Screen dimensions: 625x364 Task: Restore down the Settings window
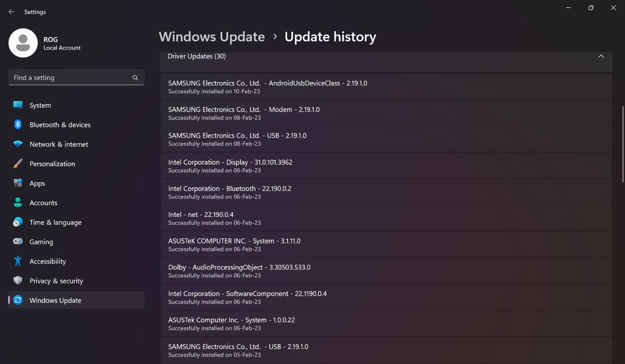tap(591, 8)
